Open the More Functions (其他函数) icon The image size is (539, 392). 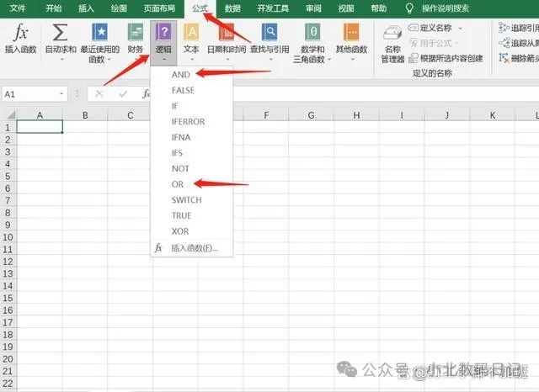pos(351,33)
